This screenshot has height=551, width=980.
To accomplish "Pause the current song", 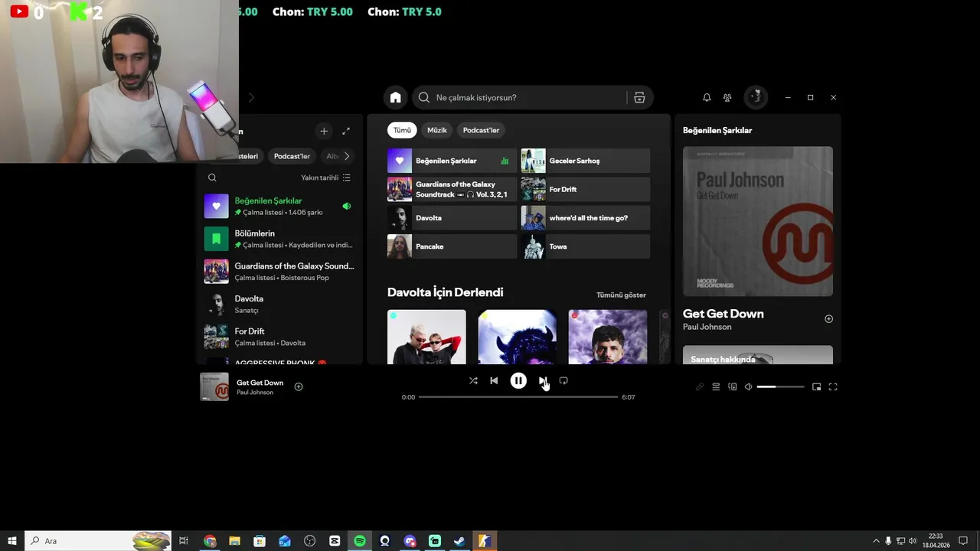I will pyautogui.click(x=518, y=380).
